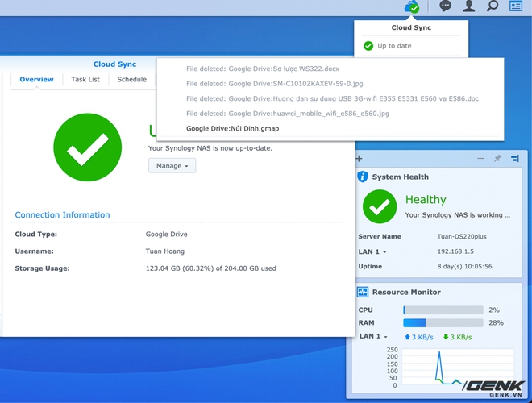Open the Manage dropdown button
Screen dimensions: 532x403
[172, 166]
